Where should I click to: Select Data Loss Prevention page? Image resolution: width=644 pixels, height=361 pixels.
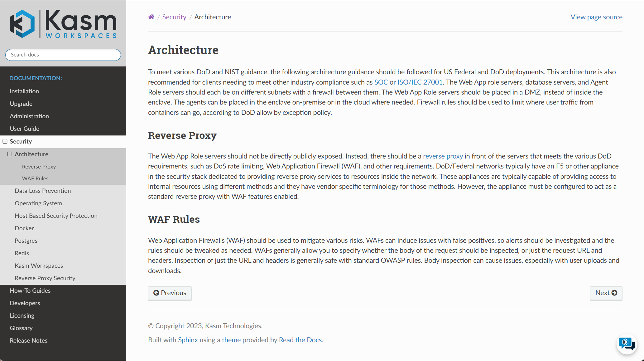pyautogui.click(x=43, y=191)
